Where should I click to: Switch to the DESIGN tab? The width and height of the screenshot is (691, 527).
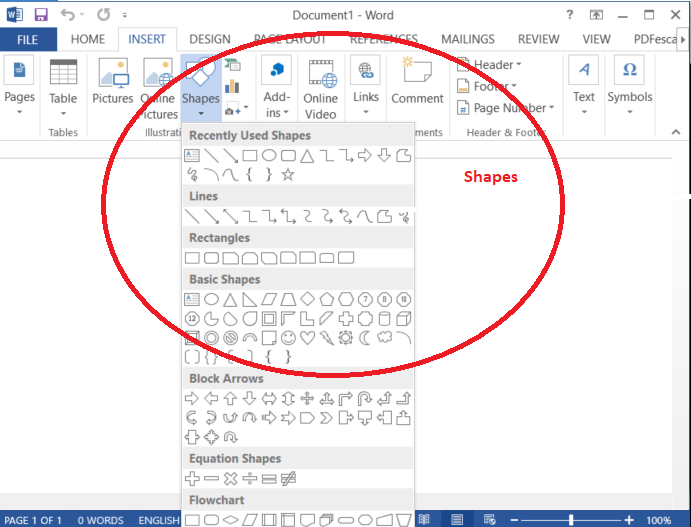pyautogui.click(x=210, y=40)
